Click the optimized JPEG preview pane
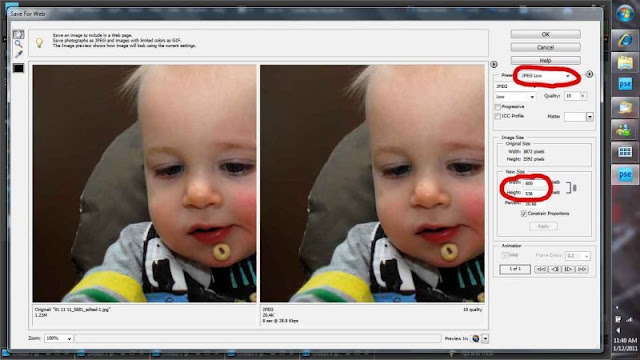The width and height of the screenshot is (640, 360). [372, 184]
